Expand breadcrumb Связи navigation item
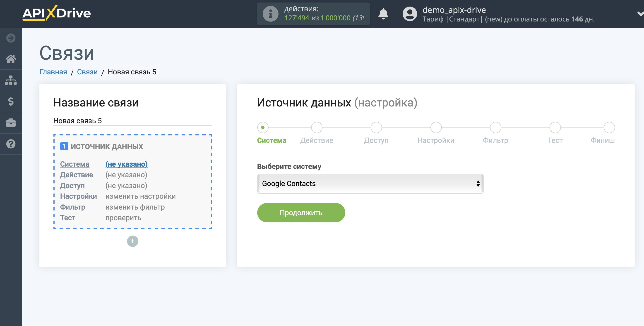Viewport: 644px width, 326px height. (87, 72)
